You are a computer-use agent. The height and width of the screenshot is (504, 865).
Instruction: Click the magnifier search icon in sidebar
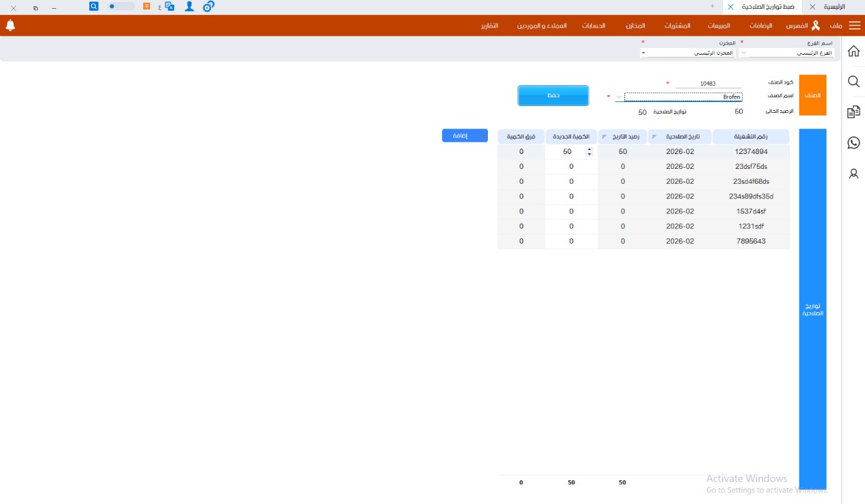[854, 82]
